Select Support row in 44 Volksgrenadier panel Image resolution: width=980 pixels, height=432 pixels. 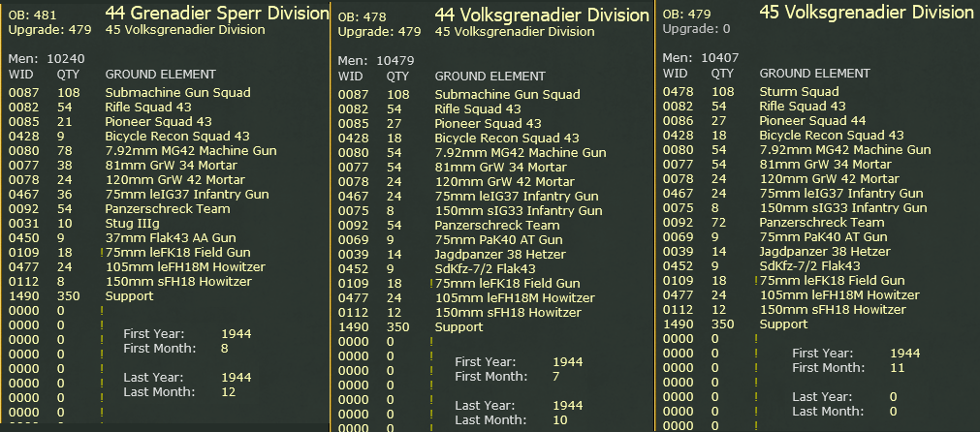458,327
